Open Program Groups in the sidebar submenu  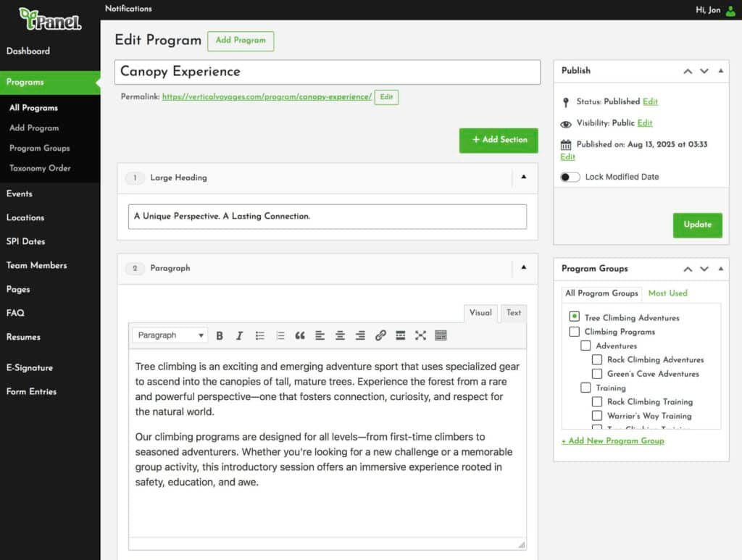(x=39, y=148)
